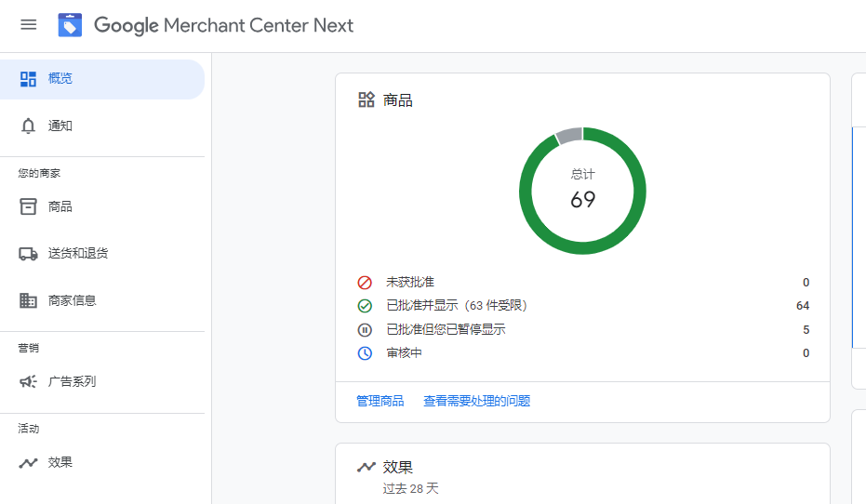Click the 广告系列 megaphone icon

(x=29, y=381)
